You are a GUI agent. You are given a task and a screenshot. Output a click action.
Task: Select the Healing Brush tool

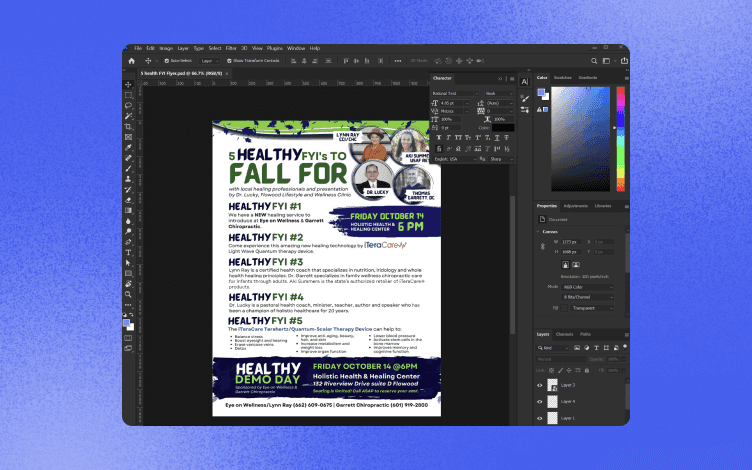point(128,158)
